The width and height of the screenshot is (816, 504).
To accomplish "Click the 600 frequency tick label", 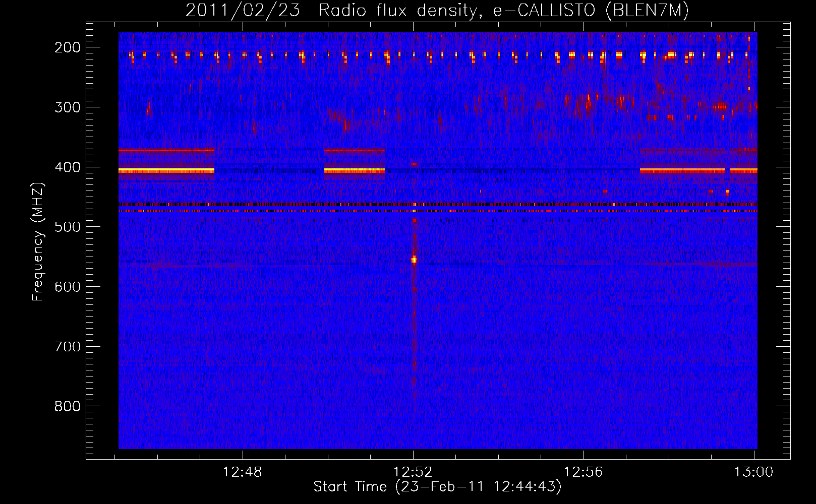I will tap(68, 287).
